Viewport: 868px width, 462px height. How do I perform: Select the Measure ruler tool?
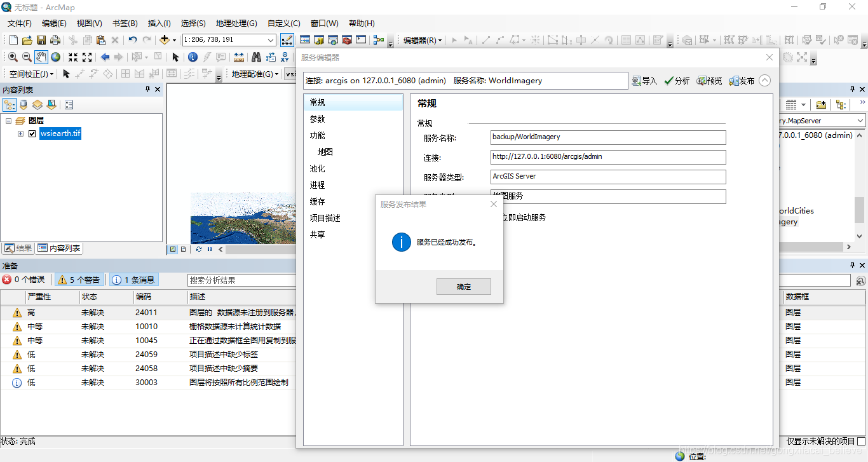click(239, 57)
